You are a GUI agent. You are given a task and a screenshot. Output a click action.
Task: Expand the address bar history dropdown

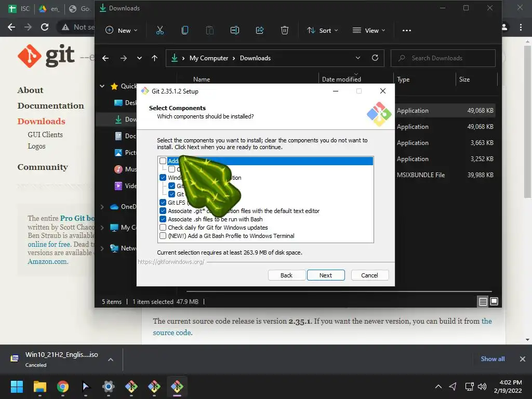(357, 58)
